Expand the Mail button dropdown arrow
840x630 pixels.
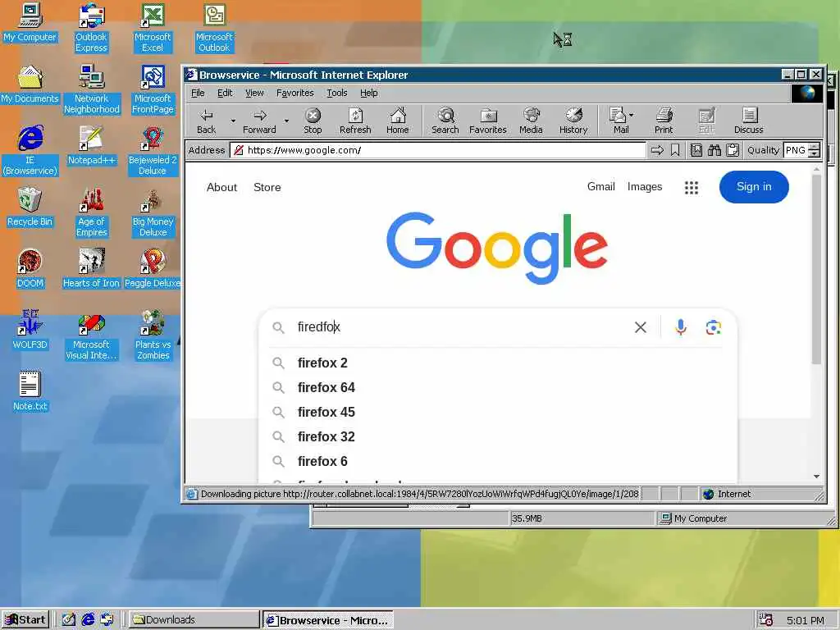pos(632,115)
